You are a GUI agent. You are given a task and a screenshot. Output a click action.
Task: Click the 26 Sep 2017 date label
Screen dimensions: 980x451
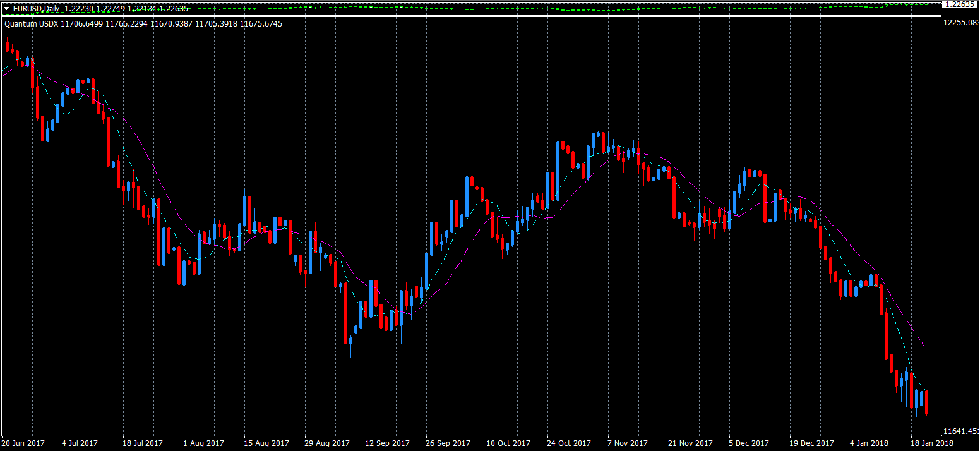(x=448, y=443)
